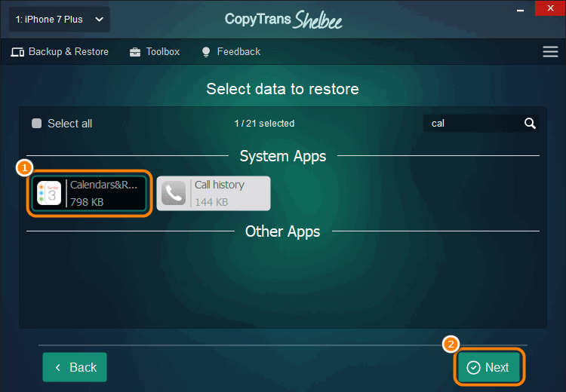The height and width of the screenshot is (392, 566).
Task: Open the iPhone 7 Plus device dropdown
Action: pyautogui.click(x=59, y=20)
